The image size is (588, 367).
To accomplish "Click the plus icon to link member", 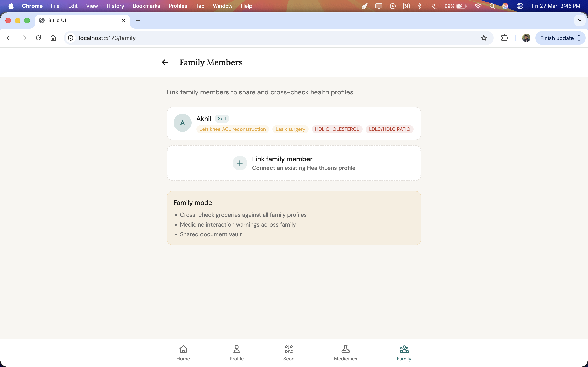I will point(239,163).
